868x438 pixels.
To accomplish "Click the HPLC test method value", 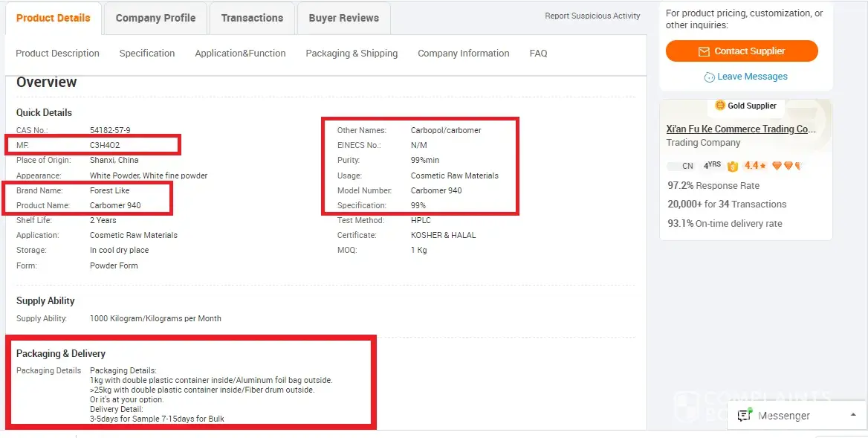I will pos(421,220).
